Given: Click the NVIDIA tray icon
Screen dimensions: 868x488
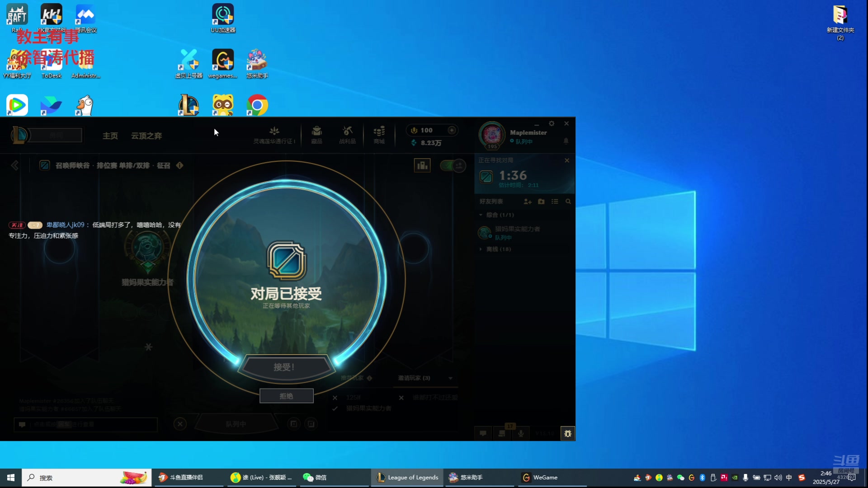Looking at the screenshot, I should point(735,478).
